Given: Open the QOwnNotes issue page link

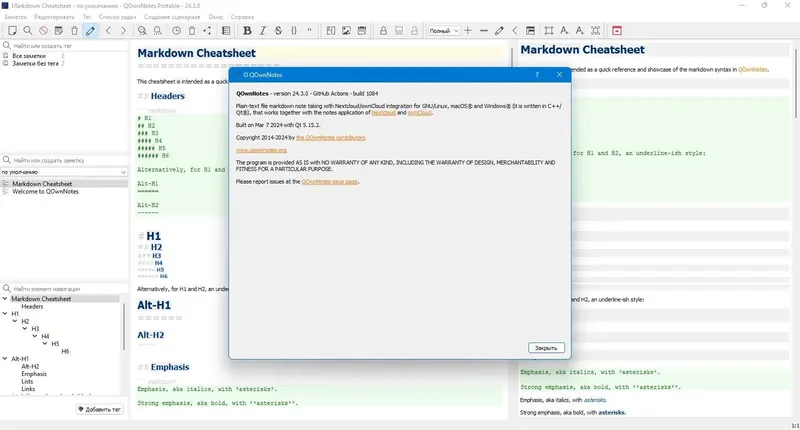Looking at the screenshot, I should pos(330,182).
